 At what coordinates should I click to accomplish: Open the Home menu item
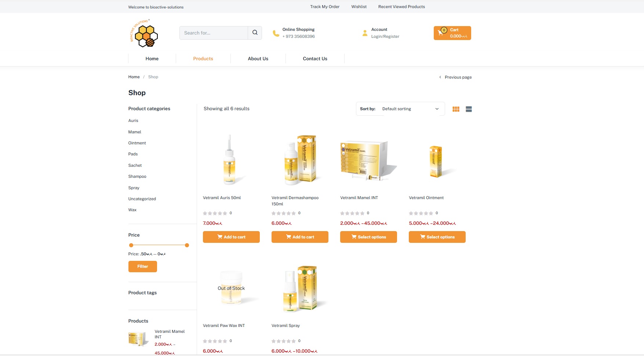[x=152, y=58]
